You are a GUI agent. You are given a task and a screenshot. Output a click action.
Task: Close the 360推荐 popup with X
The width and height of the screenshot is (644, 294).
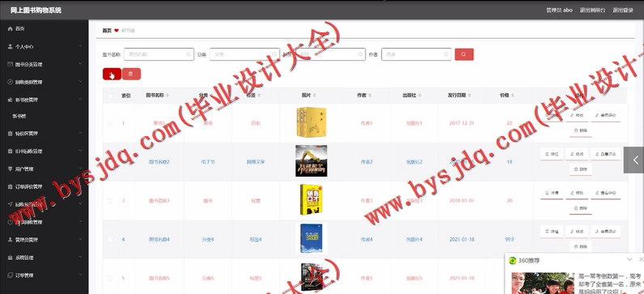coord(641,259)
